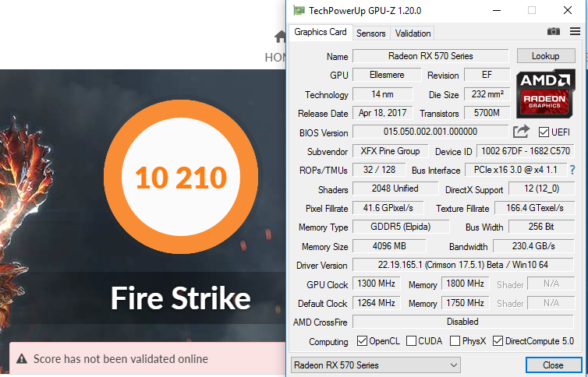Viewport: 588px width, 377px height.
Task: Switch to the Graphics Card tab
Action: click(x=321, y=32)
